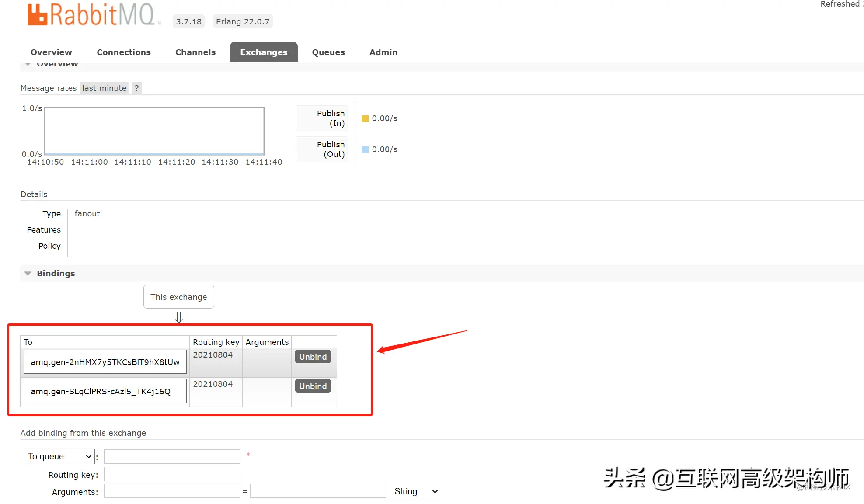Viewport: 864px width, 504px height.
Task: Click the yellow Publish (In) color square
Action: [365, 118]
